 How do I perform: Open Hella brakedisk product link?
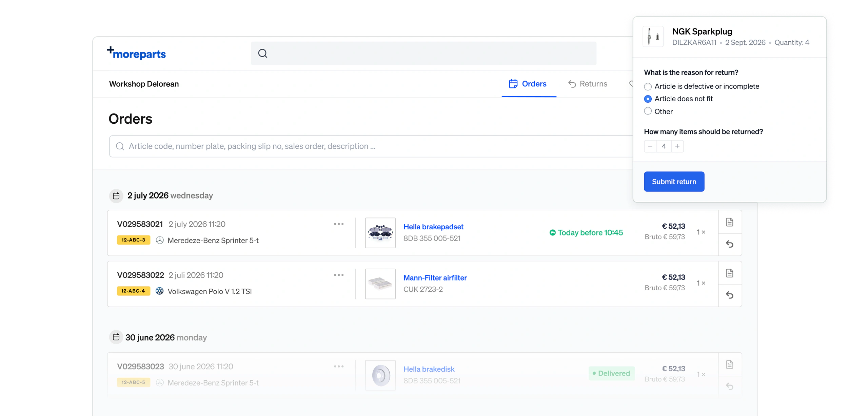tap(429, 369)
